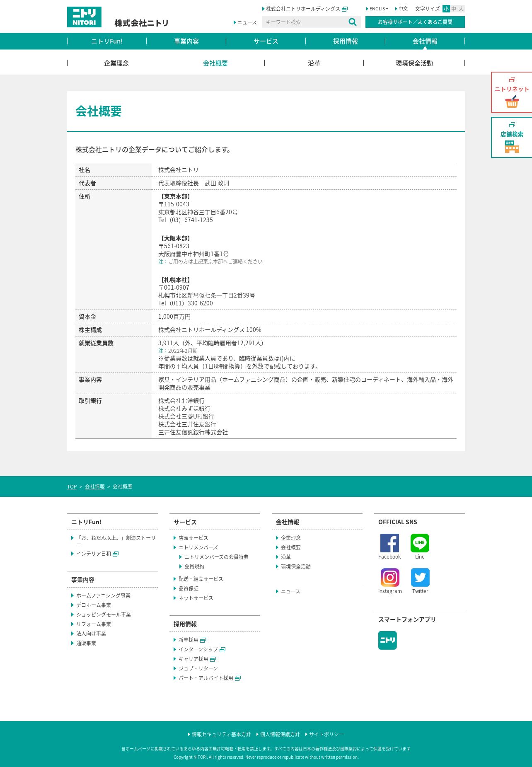Open the ニトリFun! main menu
Screen dimensions: 532x767
point(107,41)
